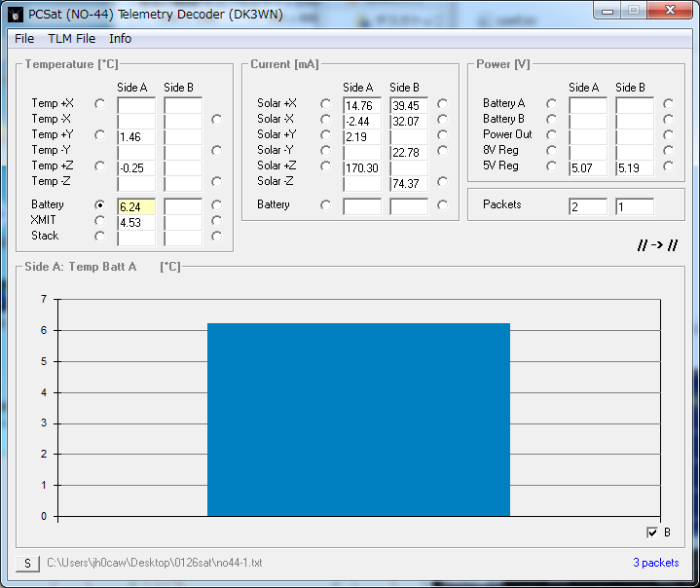Image resolution: width=700 pixels, height=588 pixels.
Task: Open the Info menu
Action: click(x=120, y=39)
